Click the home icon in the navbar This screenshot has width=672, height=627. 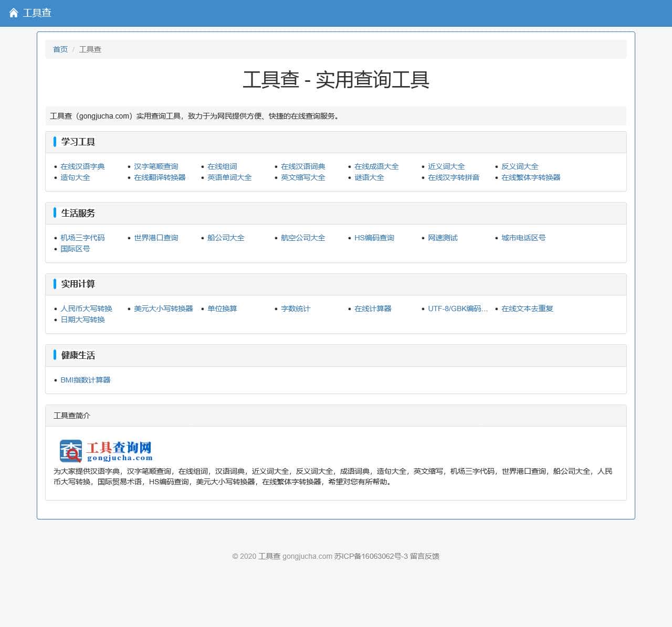[x=13, y=13]
